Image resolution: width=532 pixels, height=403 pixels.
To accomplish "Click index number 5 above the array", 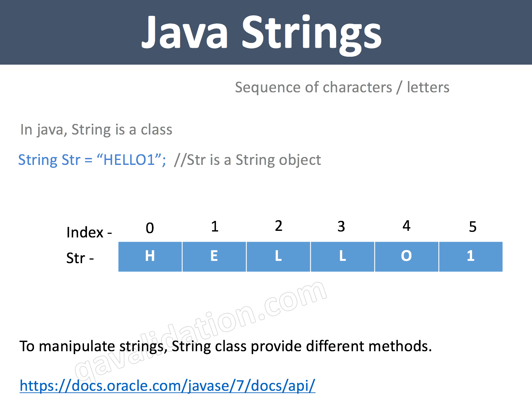I will 473,227.
